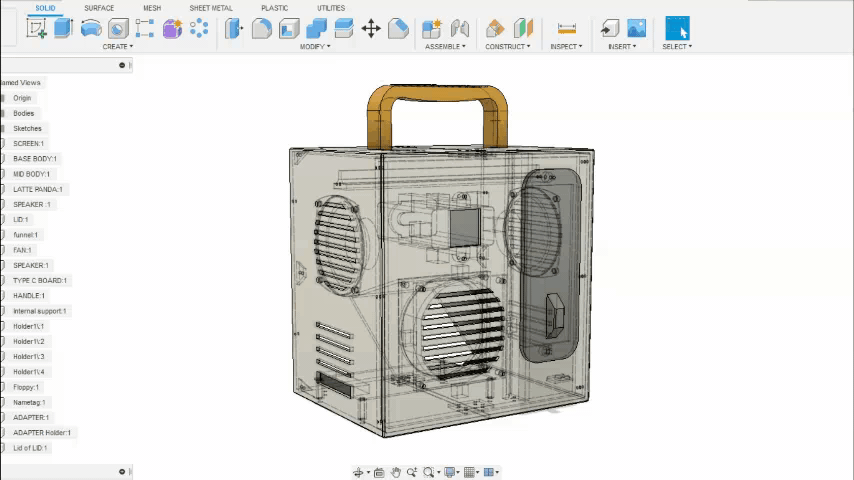854x480 pixels.
Task: Click the Extrude tool icon
Action: 63,29
